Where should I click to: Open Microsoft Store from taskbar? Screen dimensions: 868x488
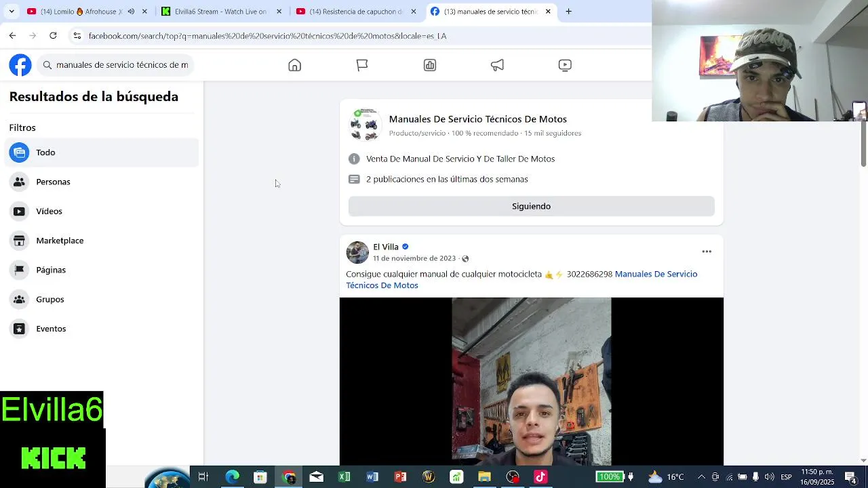[x=260, y=477]
